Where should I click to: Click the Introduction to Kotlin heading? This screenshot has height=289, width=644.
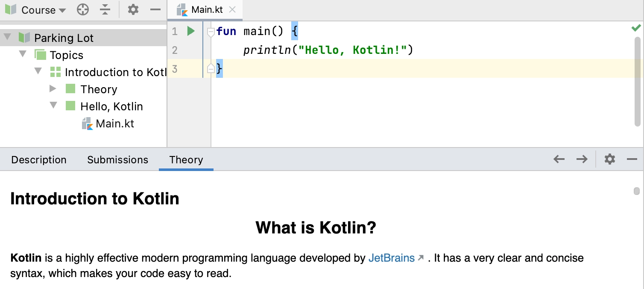(x=95, y=199)
